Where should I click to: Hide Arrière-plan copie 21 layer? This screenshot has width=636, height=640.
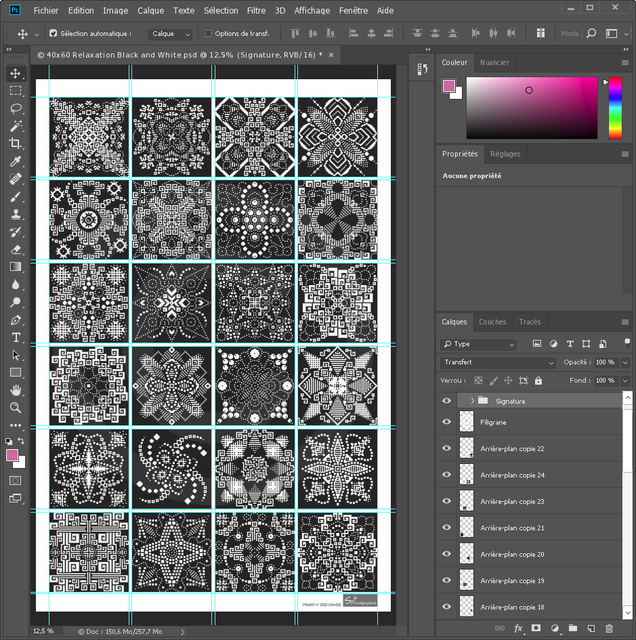coord(447,527)
